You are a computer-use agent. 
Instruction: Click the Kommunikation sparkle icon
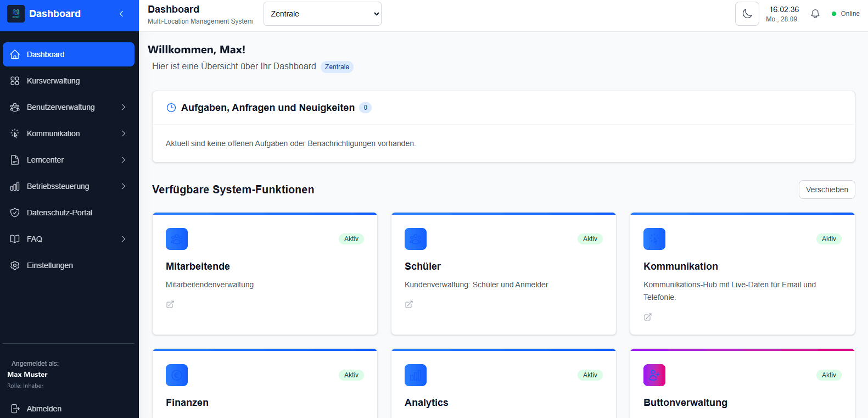[x=15, y=133]
